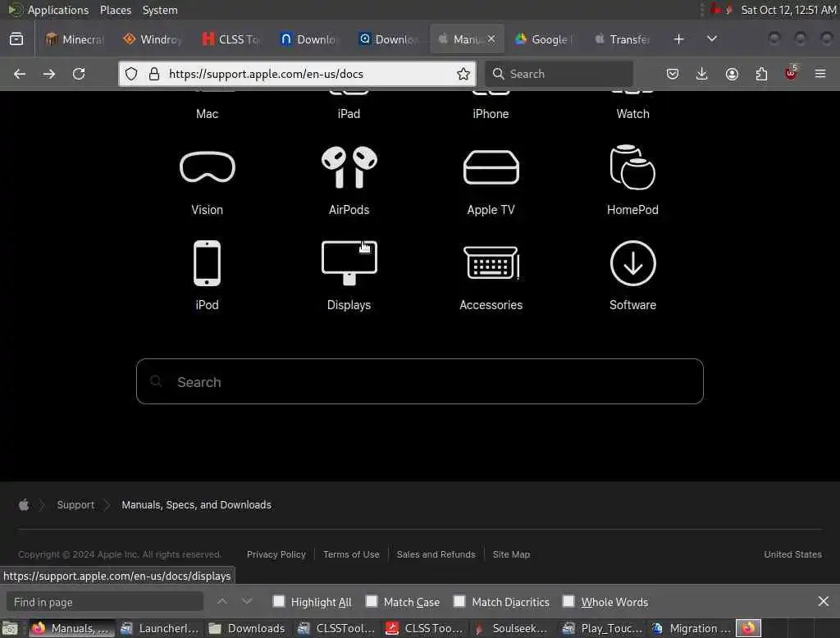Open the Site Map link
This screenshot has width=840, height=638.
pos(511,554)
